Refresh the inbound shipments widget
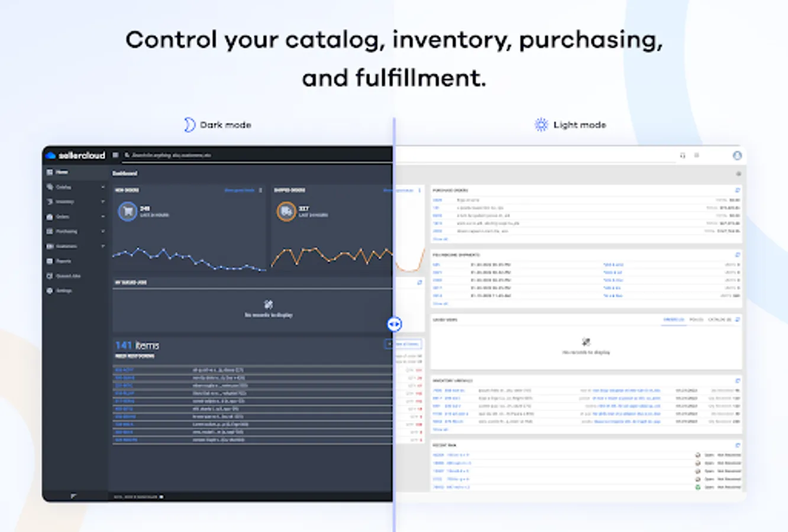The image size is (788, 532). pyautogui.click(x=737, y=255)
